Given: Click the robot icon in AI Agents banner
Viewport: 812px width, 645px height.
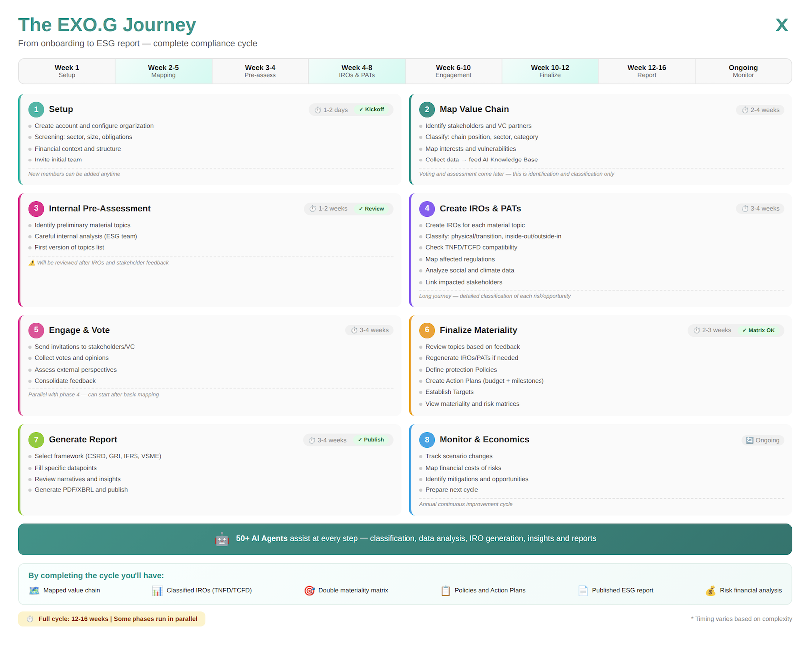Looking at the screenshot, I should pos(222,539).
